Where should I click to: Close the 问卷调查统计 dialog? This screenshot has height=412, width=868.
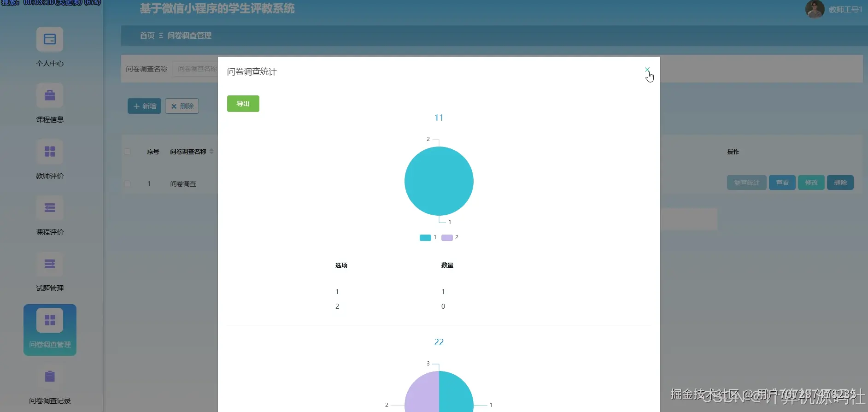point(647,70)
